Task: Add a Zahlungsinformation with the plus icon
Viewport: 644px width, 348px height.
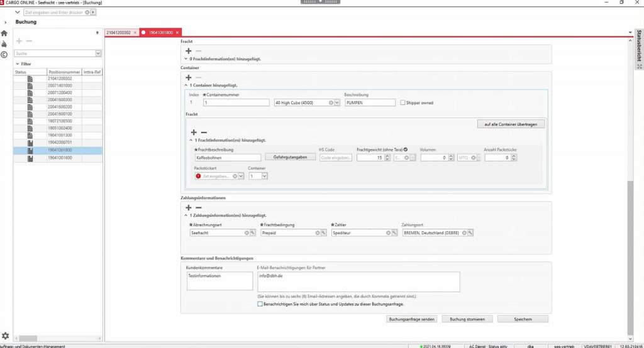Action: [x=189, y=208]
